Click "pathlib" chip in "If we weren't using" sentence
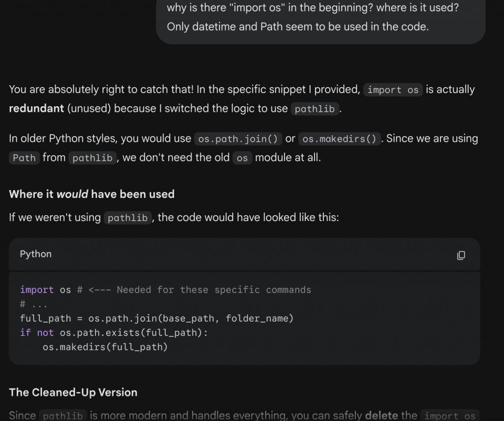This screenshot has height=421, width=504. [x=127, y=218]
